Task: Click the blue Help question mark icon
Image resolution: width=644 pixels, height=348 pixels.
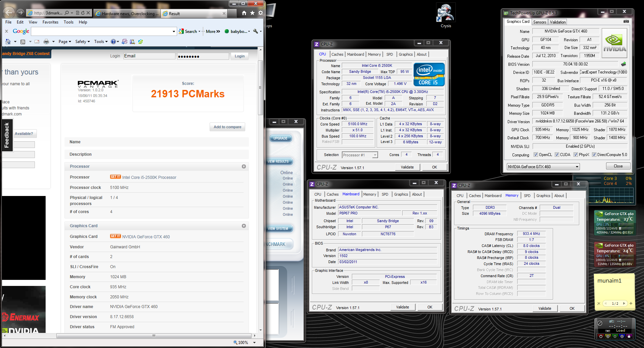Action: (x=113, y=42)
